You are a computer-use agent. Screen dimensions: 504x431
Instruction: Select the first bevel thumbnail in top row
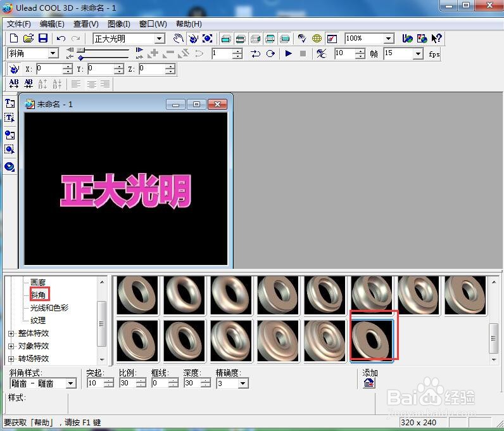[x=137, y=295]
